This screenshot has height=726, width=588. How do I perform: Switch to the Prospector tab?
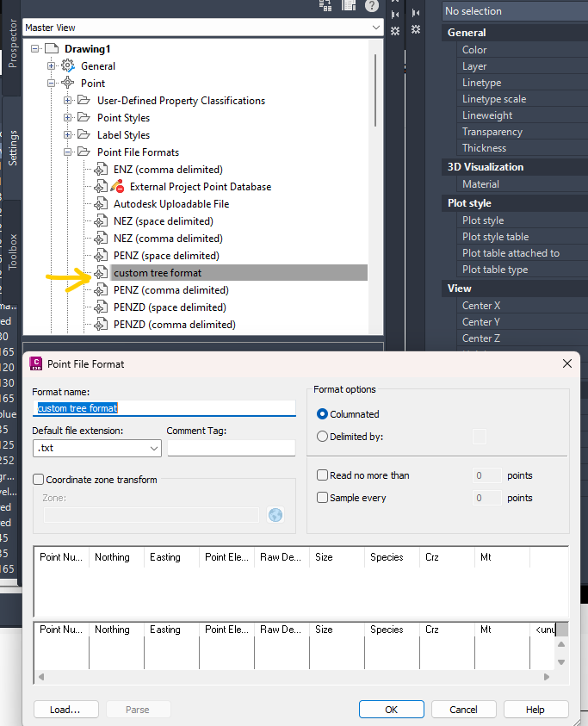12,41
